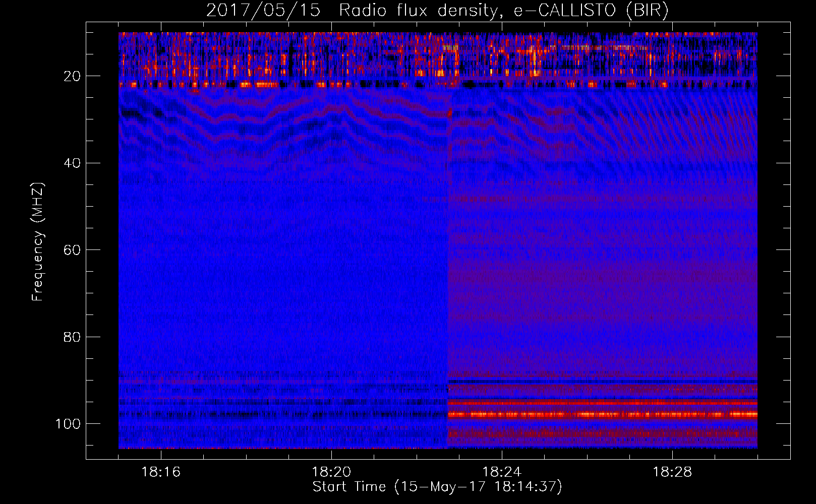Click the 18:16 time tick label
The image size is (816, 504).
(x=161, y=472)
